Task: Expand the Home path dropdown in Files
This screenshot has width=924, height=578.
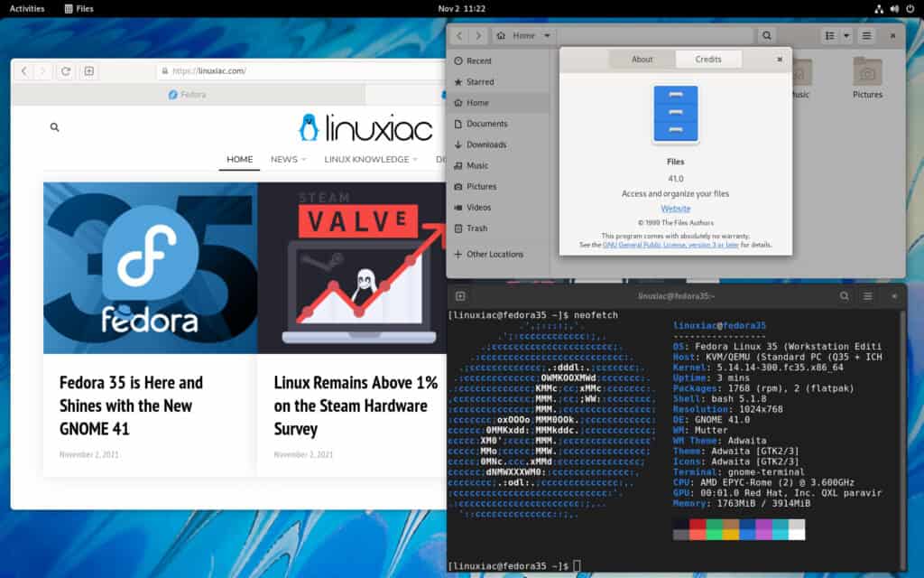Action: [x=547, y=35]
